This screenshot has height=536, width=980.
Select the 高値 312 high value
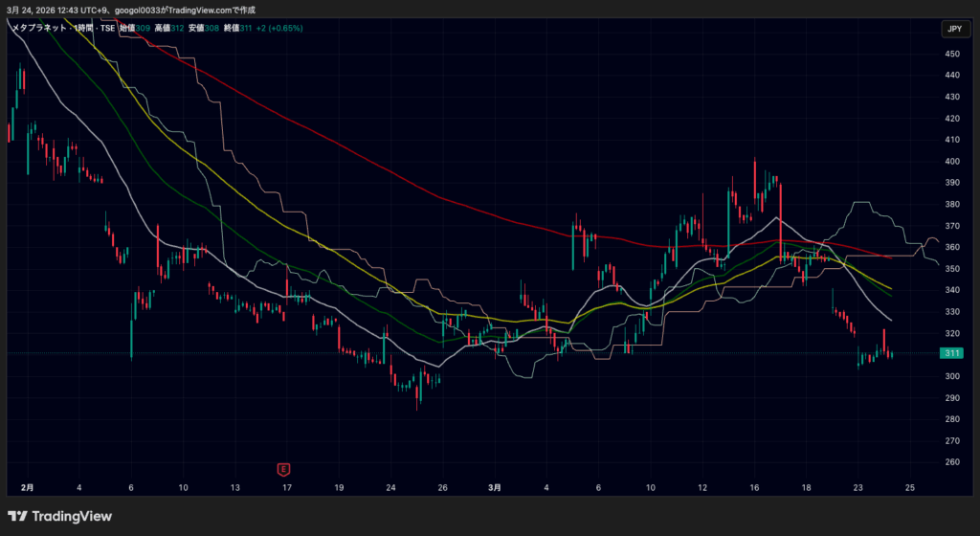pyautogui.click(x=169, y=28)
